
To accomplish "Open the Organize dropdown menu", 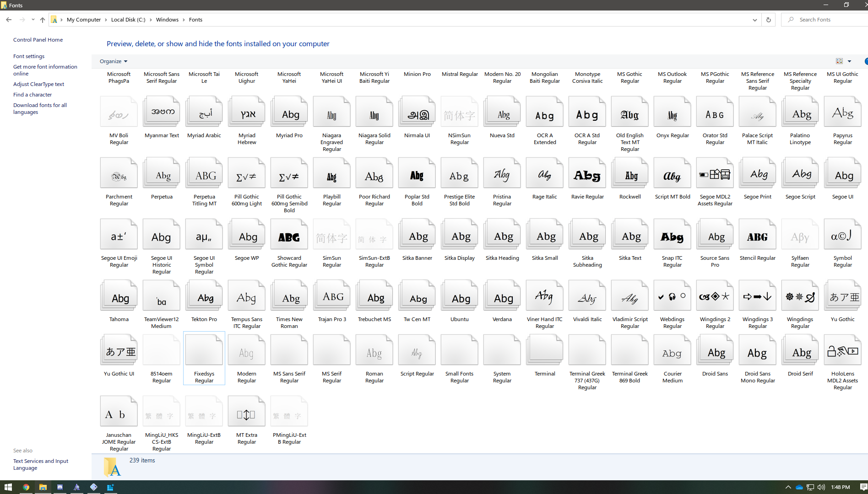I will (x=114, y=61).
